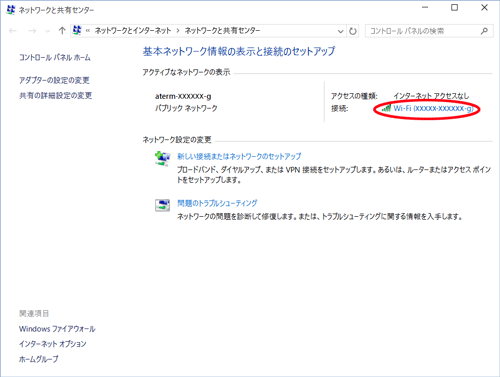Click the new connection setup icon
500x377 pixels.
163,158
